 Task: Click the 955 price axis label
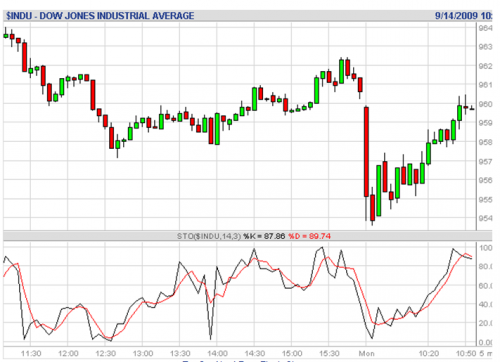485,200
